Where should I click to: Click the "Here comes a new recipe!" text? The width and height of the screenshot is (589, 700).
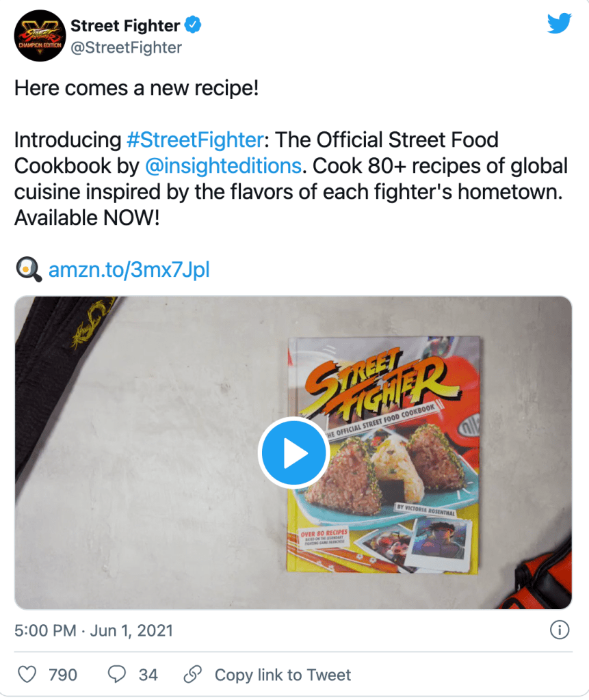(x=137, y=88)
